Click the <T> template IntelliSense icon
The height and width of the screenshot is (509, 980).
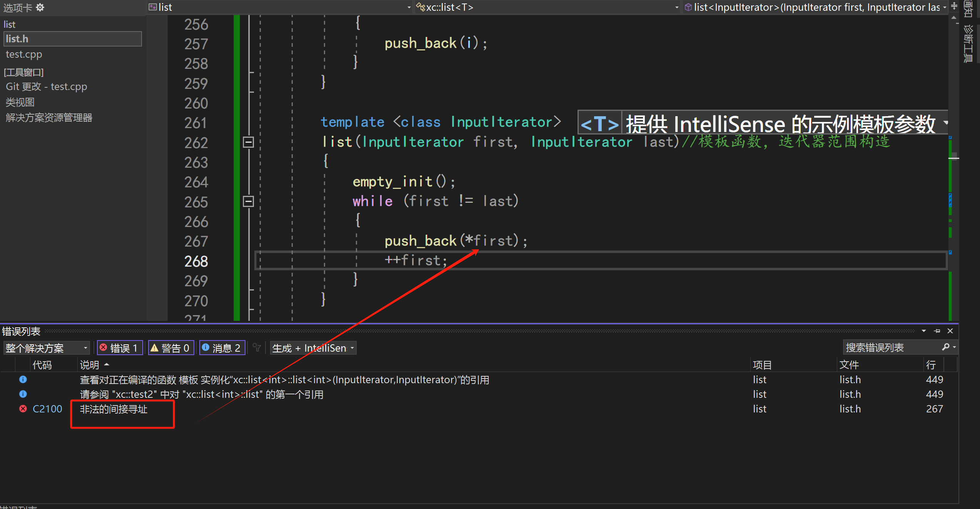[599, 124]
